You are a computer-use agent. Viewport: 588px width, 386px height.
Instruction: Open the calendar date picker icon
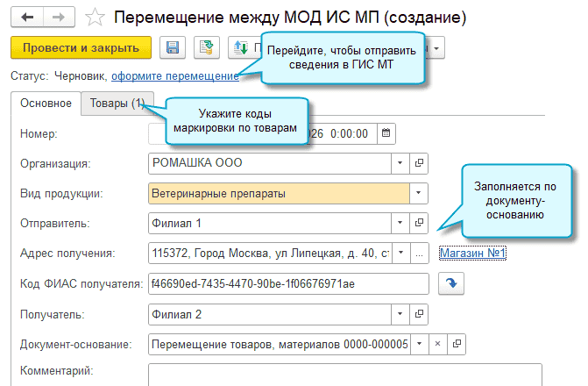(386, 133)
